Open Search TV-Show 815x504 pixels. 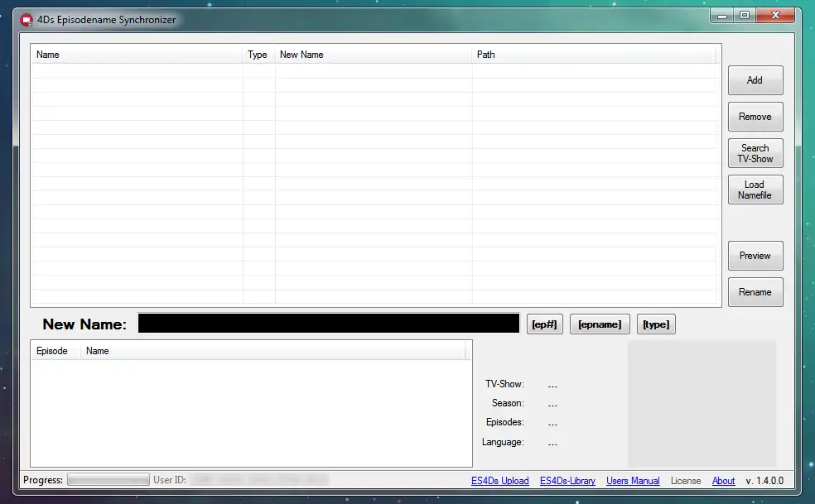(755, 153)
